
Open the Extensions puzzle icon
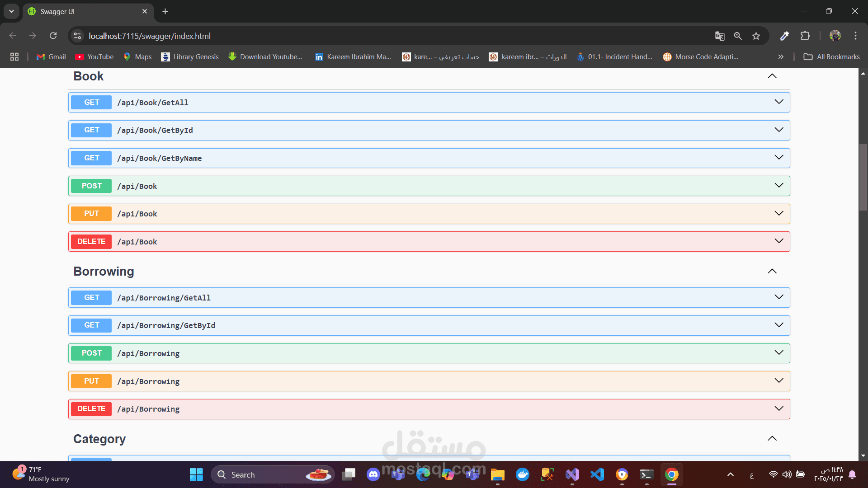[805, 36]
